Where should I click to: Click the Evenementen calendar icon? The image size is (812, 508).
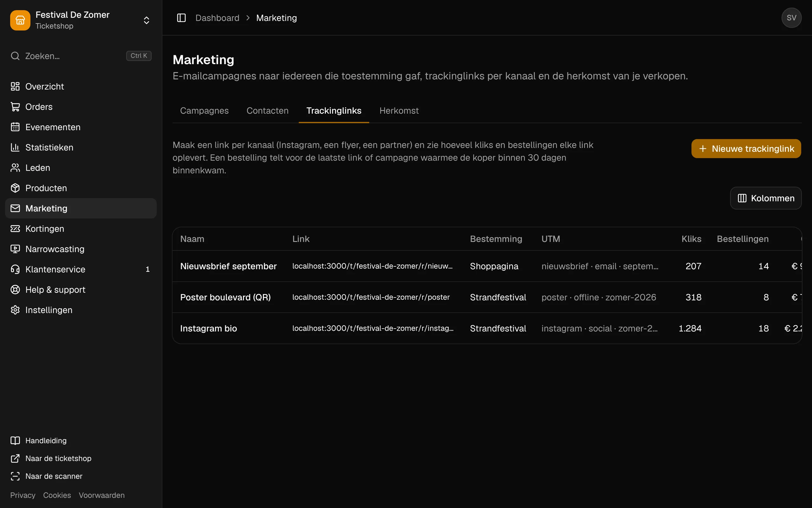pyautogui.click(x=15, y=127)
